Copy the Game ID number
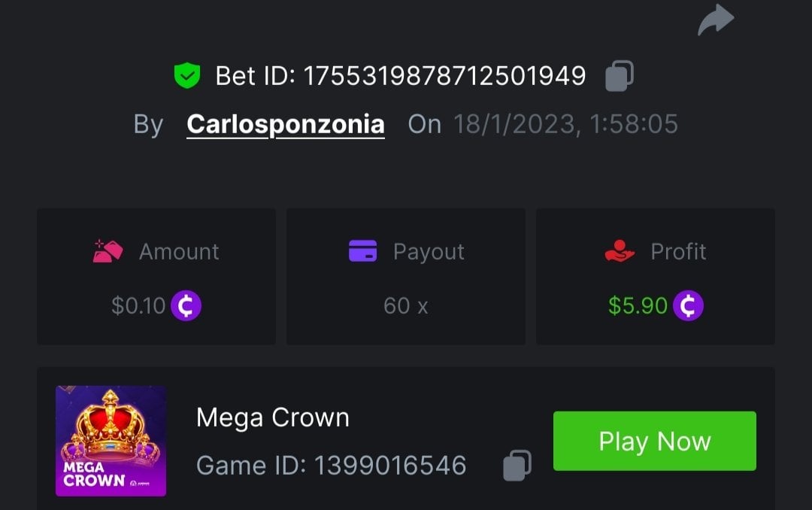Screen dimensions: 812x510 pos(517,466)
